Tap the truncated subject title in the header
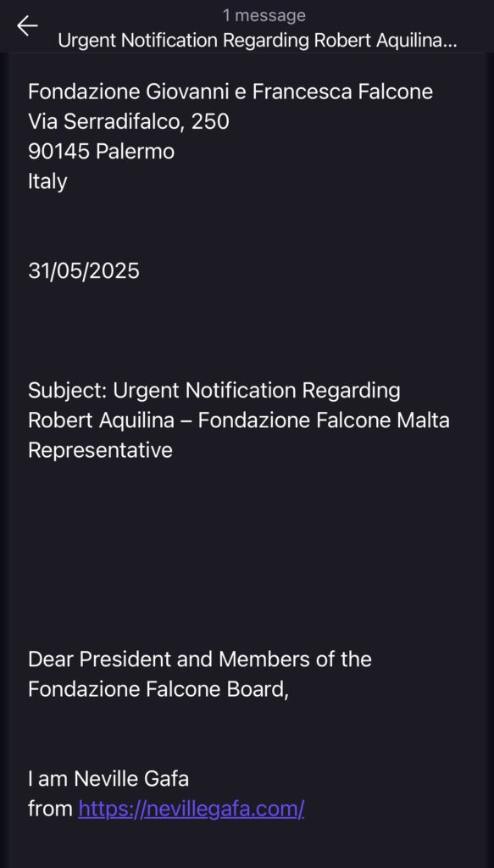This screenshot has height=868, width=494. [x=258, y=41]
